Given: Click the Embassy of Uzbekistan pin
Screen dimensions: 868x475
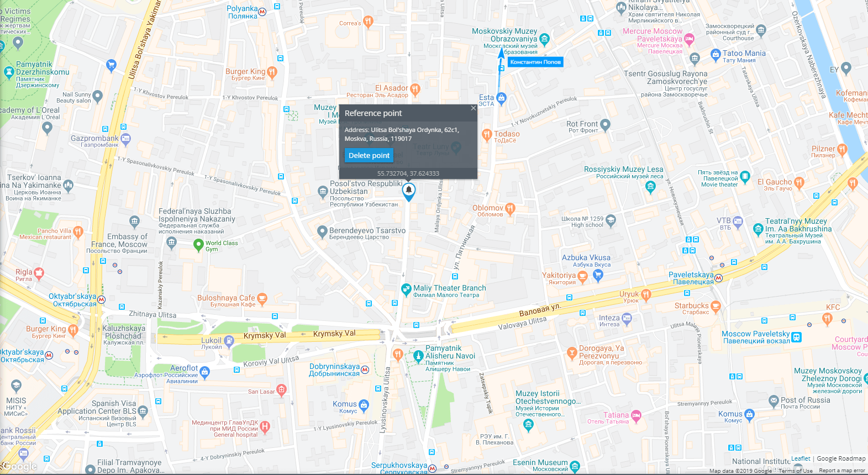Looking at the screenshot, I should 323,192.
